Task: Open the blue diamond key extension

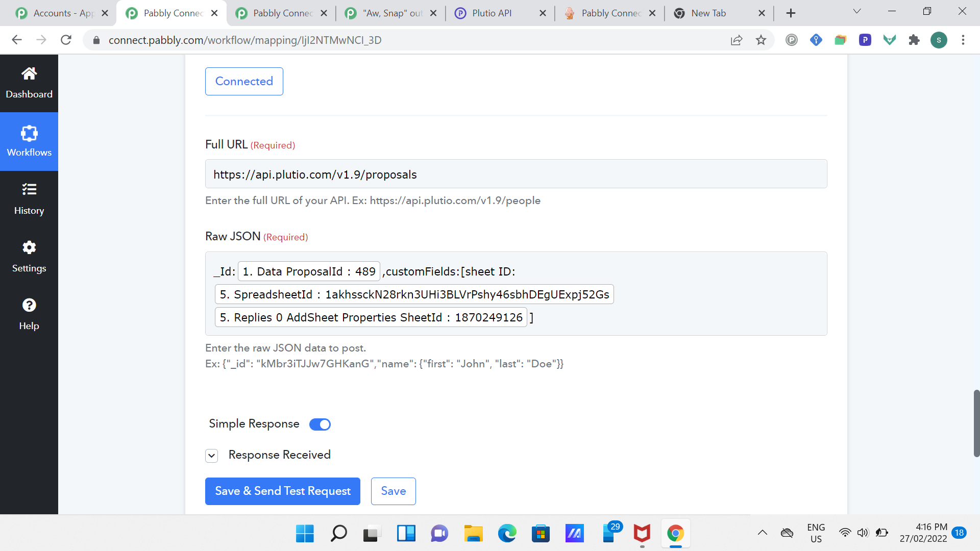Action: tap(816, 40)
